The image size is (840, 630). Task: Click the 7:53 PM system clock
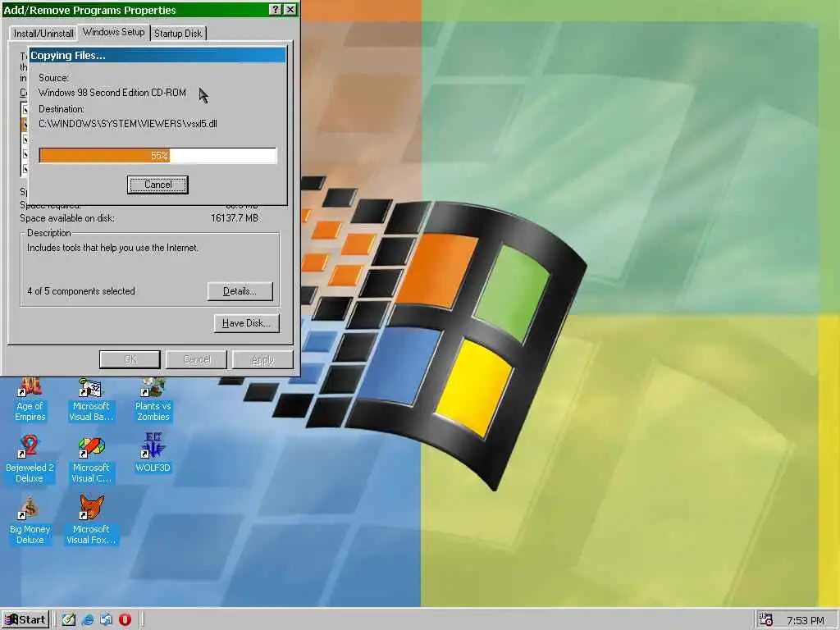[x=806, y=620]
